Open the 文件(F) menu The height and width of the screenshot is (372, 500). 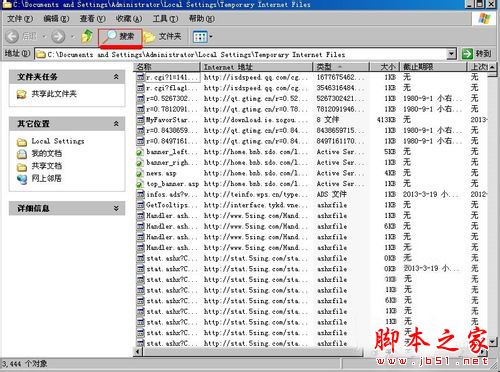[x=20, y=19]
